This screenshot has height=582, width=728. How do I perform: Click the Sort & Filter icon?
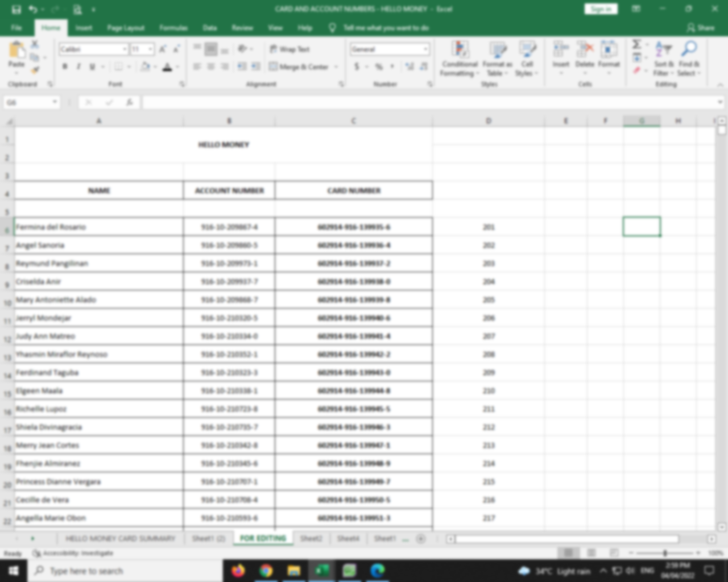pos(663,58)
